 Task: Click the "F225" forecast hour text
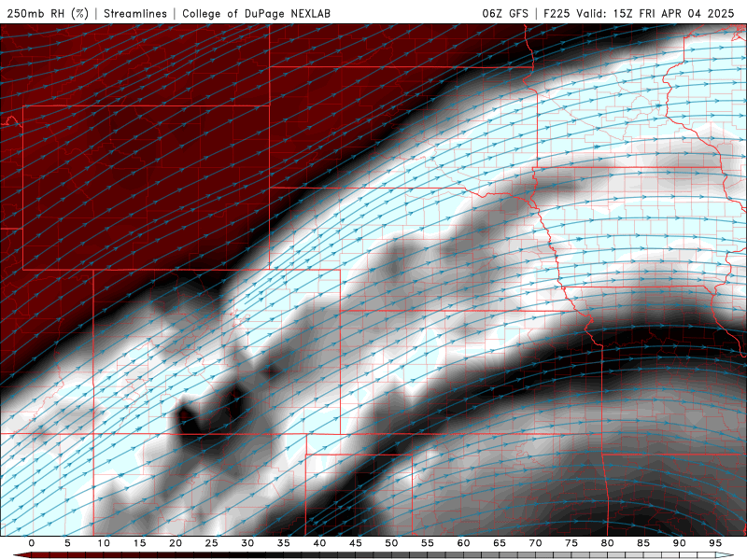(557, 13)
